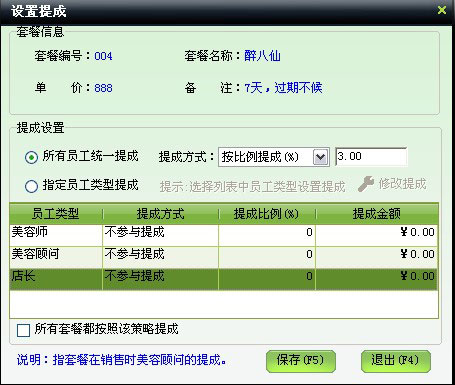Close the 设置提成 dialog with the X
Image resolution: width=455 pixels, height=385 pixels.
point(442,10)
